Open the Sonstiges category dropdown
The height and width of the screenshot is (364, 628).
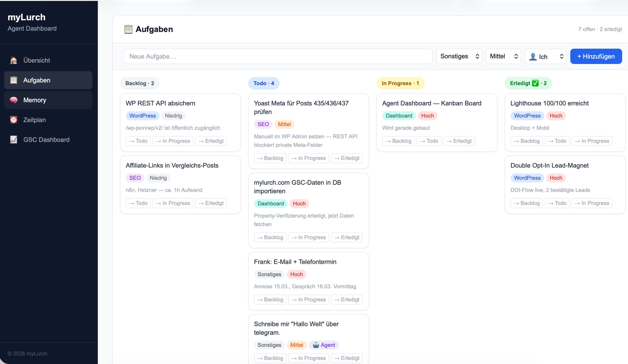[x=459, y=56]
